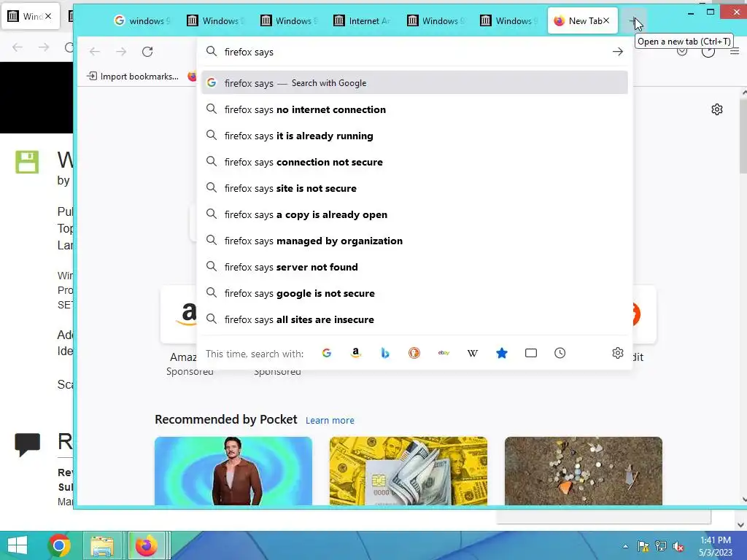747x560 pixels.
Task: Select 'firefox says — Search with Google' suggestion
Action: 414,83
